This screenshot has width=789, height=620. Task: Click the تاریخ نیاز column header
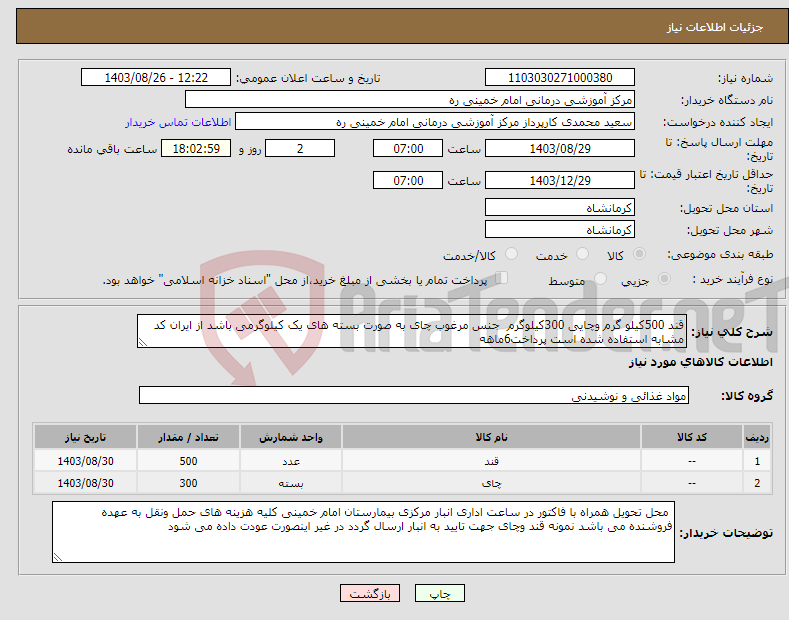pos(85,437)
